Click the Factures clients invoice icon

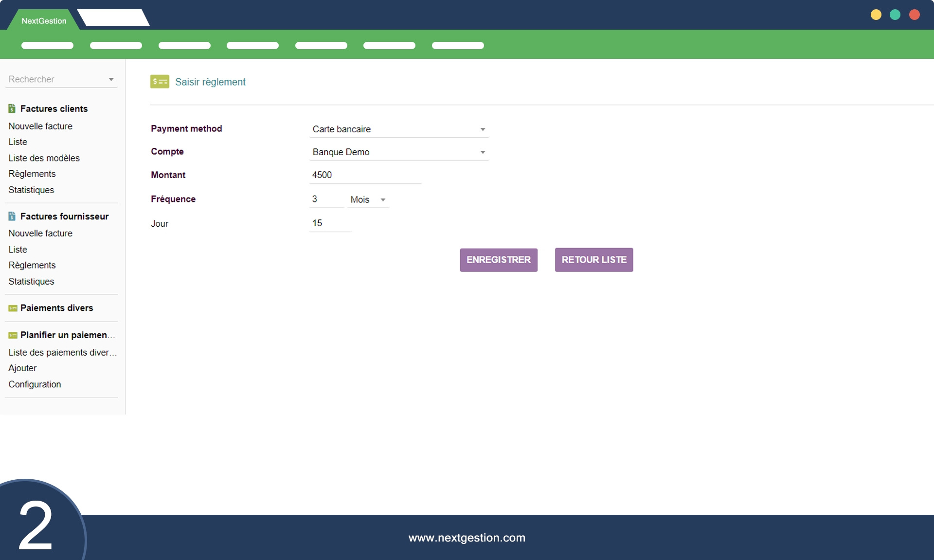(x=12, y=108)
